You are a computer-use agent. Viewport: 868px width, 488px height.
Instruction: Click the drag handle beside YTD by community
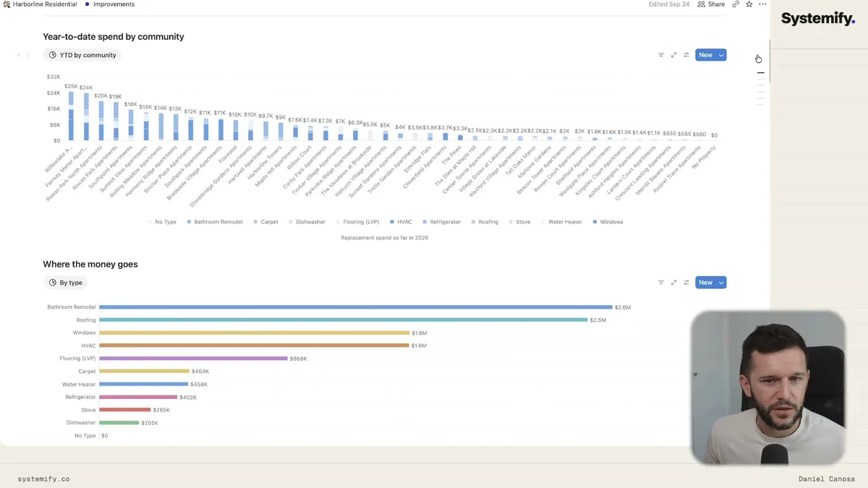click(28, 55)
